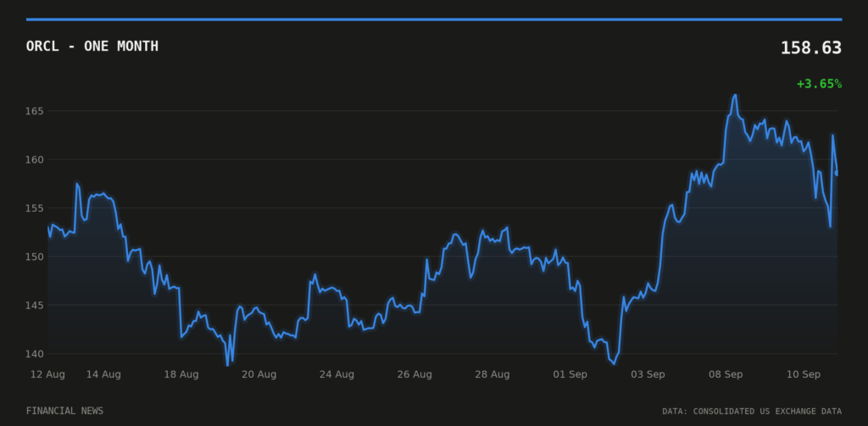
Task: Click the highest peak of the price line
Action: click(x=735, y=95)
